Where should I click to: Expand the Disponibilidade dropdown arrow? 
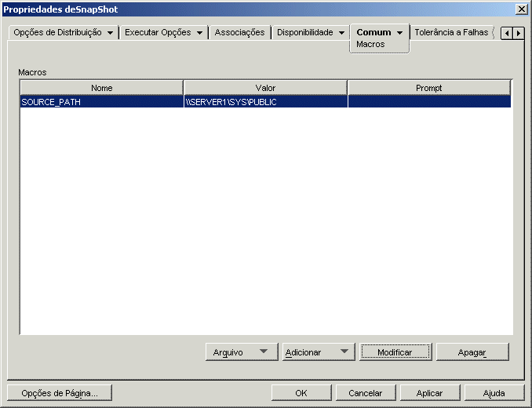click(341, 33)
